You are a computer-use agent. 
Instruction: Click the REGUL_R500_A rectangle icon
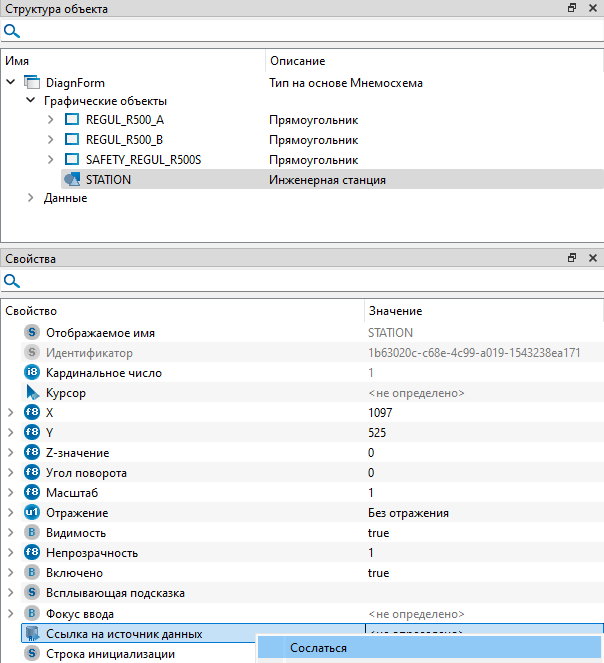pyautogui.click(x=71, y=120)
